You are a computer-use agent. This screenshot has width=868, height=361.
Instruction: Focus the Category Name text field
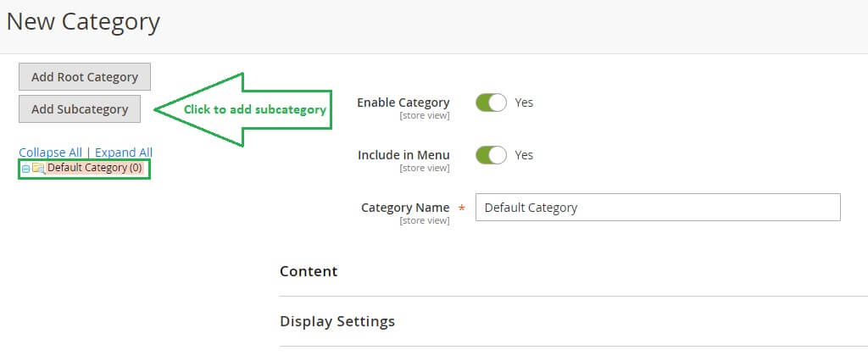point(657,208)
